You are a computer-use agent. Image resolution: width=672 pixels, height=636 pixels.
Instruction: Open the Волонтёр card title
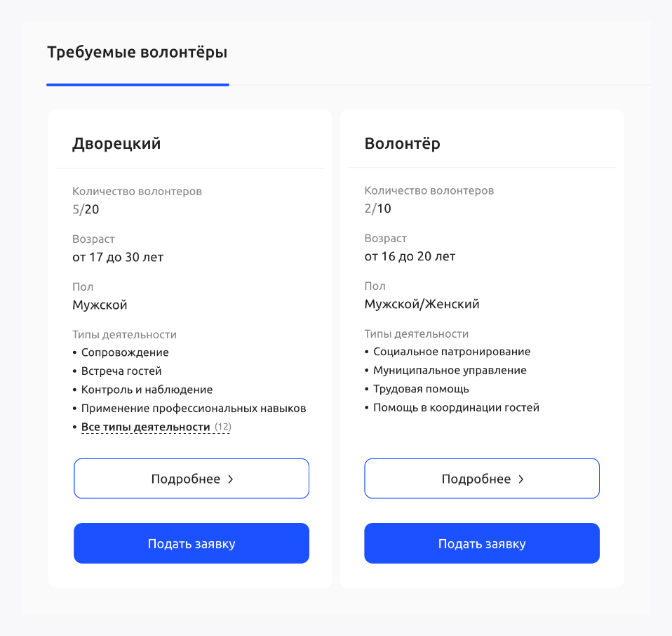coord(403,144)
